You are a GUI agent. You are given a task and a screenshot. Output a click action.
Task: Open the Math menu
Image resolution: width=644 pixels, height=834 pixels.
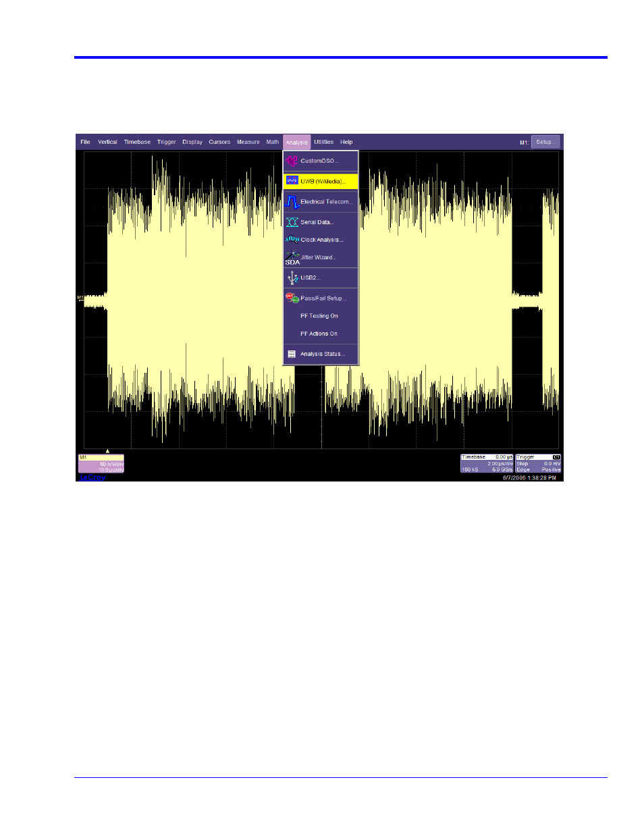272,142
